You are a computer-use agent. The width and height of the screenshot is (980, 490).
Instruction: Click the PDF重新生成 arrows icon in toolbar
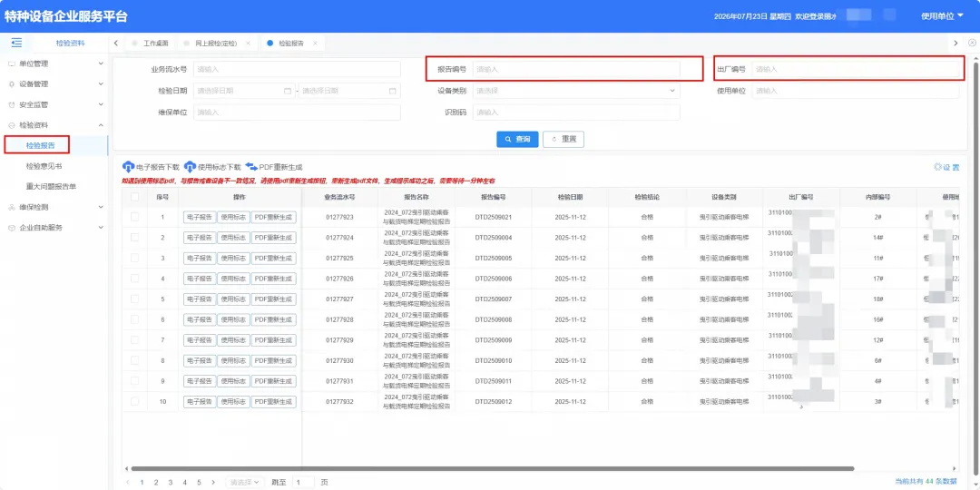point(251,167)
